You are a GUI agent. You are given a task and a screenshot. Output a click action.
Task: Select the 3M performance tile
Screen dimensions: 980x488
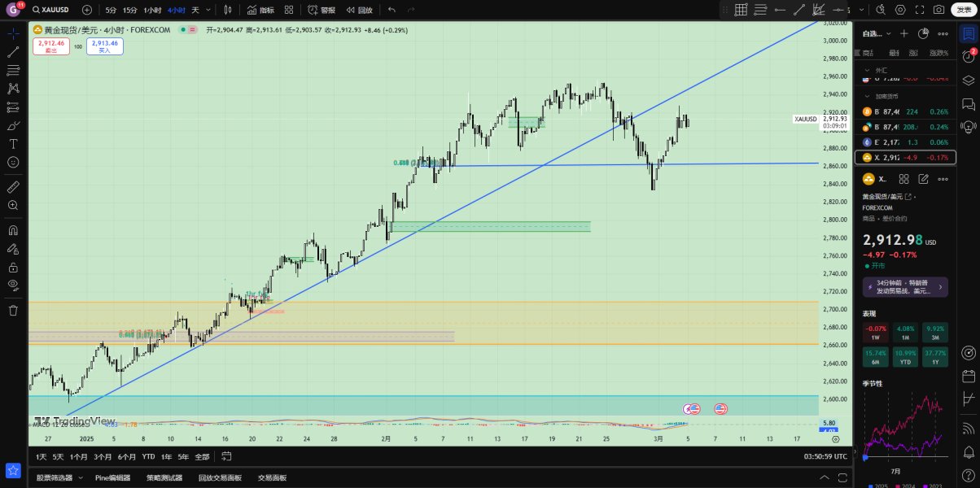pyautogui.click(x=934, y=333)
